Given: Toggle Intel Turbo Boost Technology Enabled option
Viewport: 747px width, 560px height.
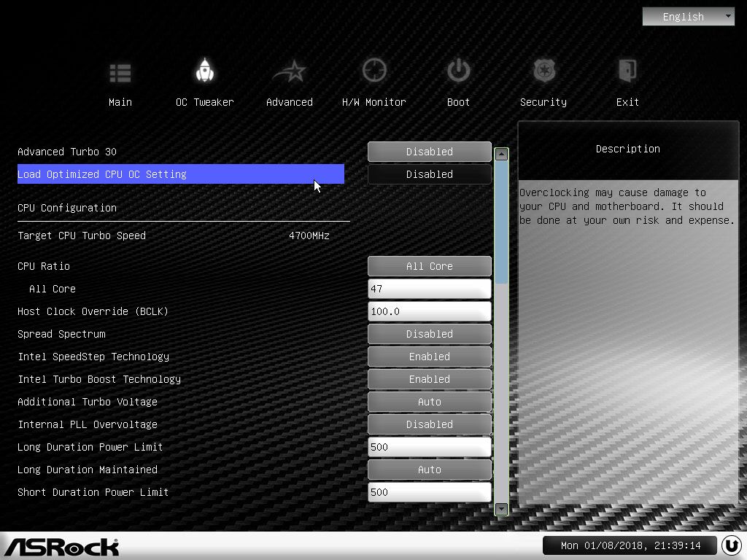Looking at the screenshot, I should point(429,379).
